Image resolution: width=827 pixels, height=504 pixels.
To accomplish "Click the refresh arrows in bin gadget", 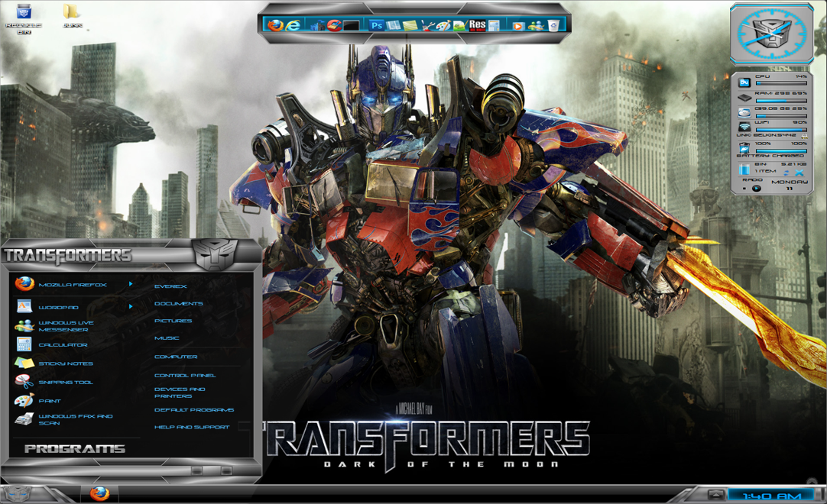I will [786, 173].
